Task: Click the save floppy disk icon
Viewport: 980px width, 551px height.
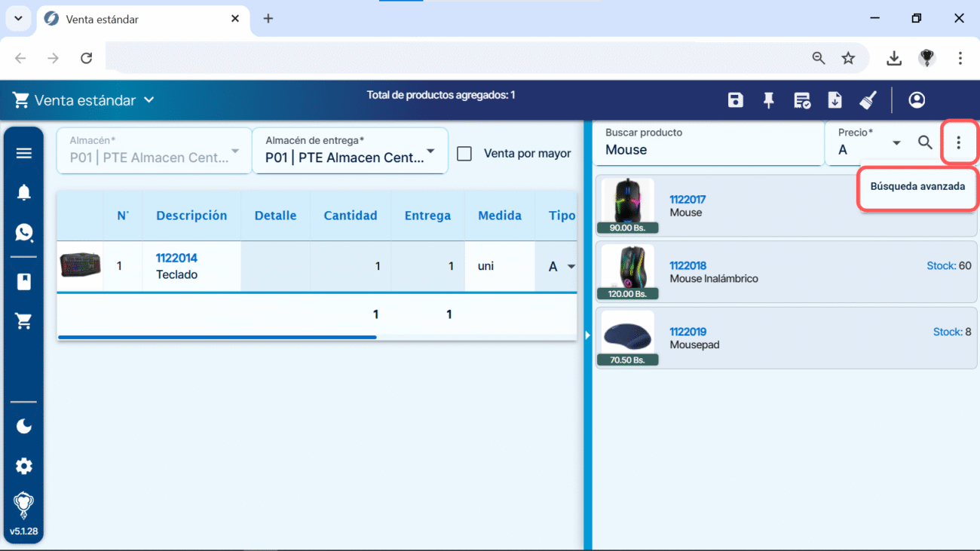Action: point(736,100)
